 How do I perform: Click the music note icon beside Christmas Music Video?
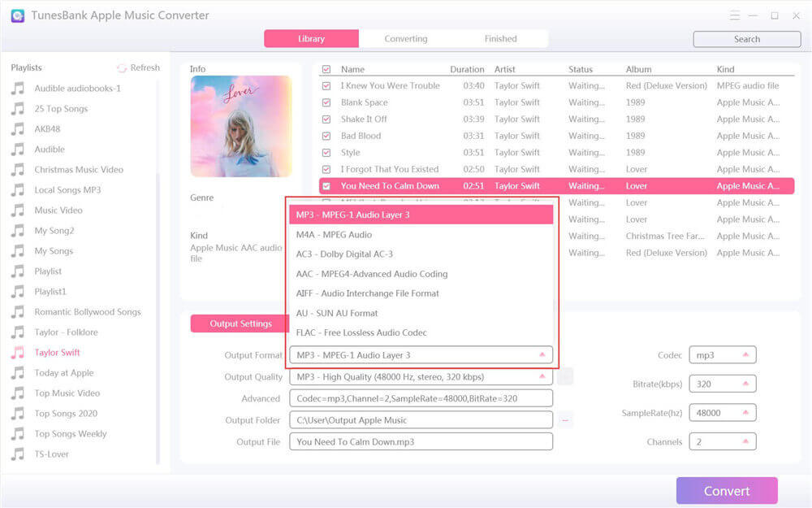click(x=18, y=169)
